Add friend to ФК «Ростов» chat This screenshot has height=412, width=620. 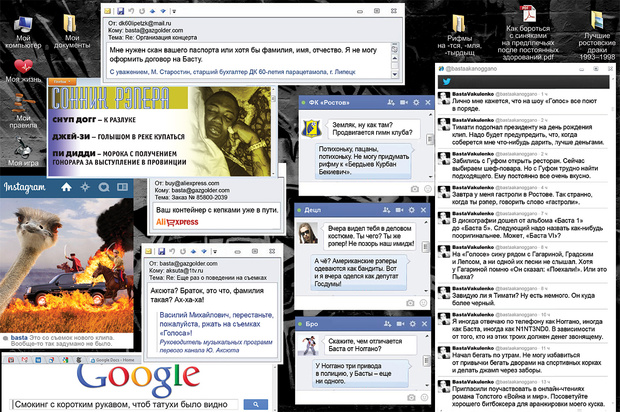pyautogui.click(x=391, y=102)
